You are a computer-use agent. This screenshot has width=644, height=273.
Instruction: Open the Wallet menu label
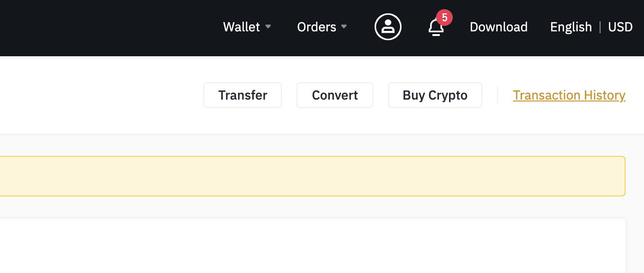[241, 27]
